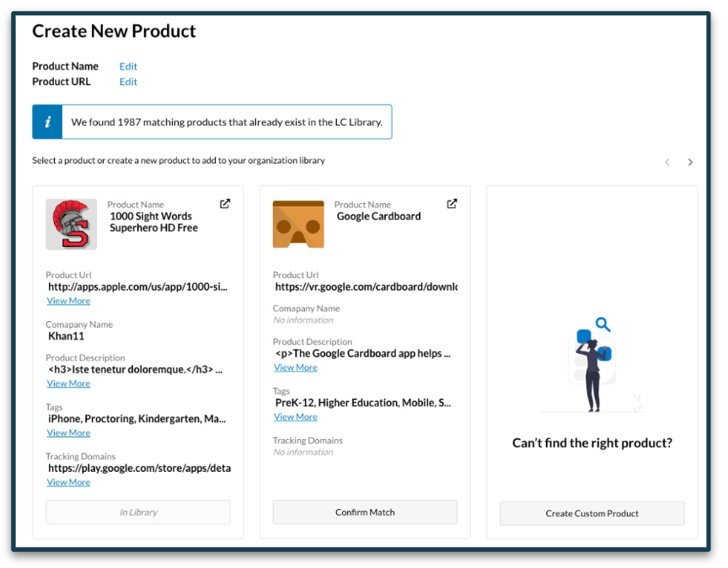Click the person searching illustration

pos(592,364)
